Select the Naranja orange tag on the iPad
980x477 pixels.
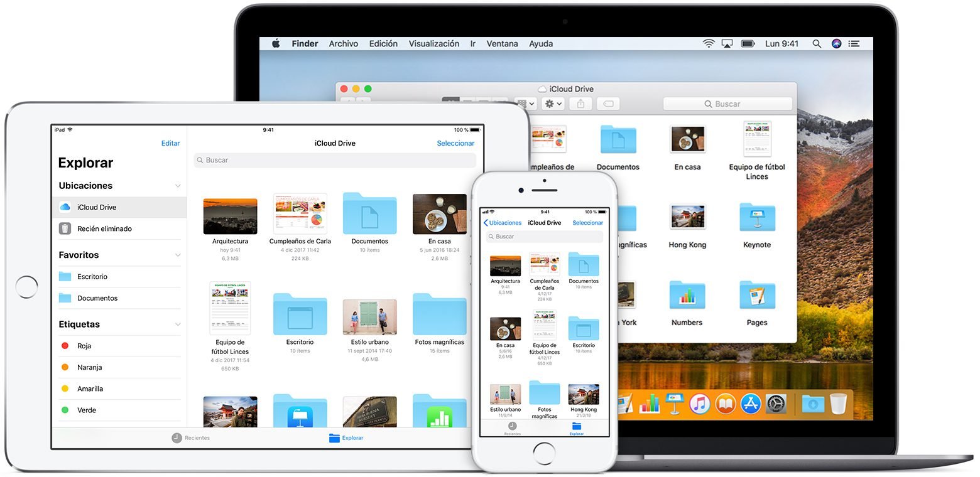[119, 367]
